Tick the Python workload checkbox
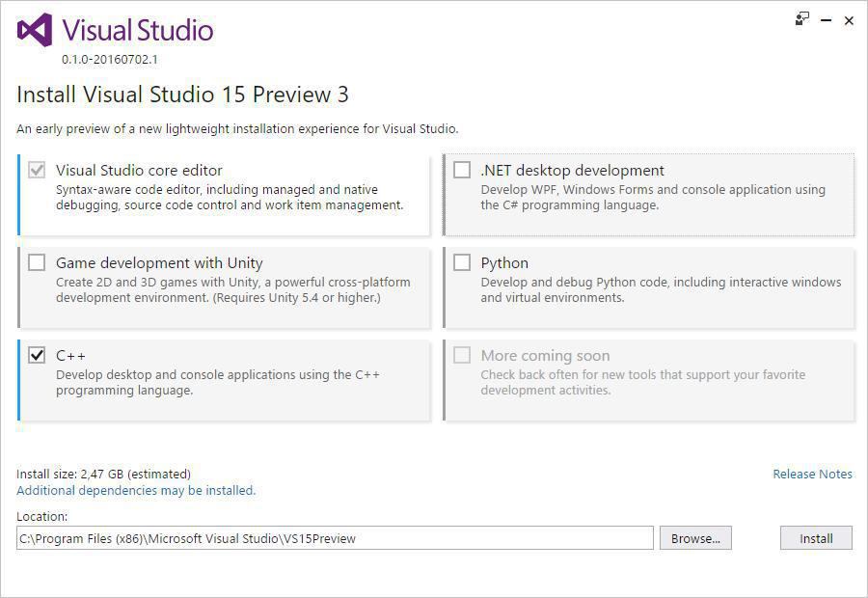This screenshot has width=868, height=598. (462, 263)
